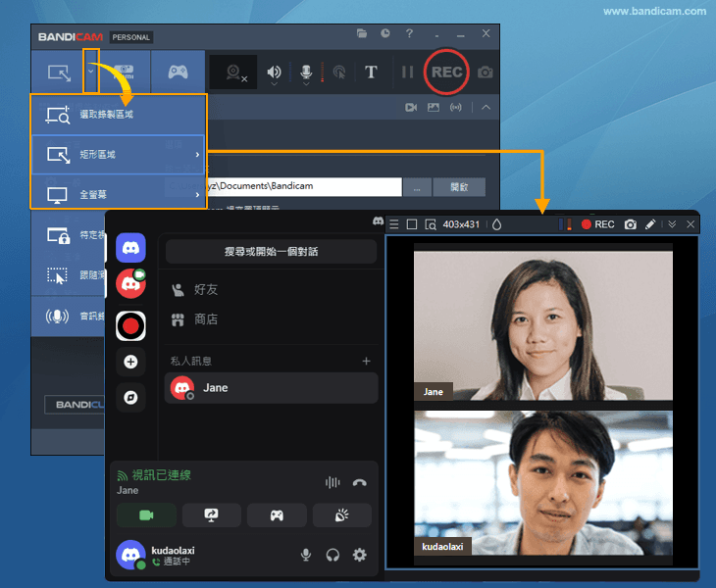Choose 矩形區域 menu entry

tap(118, 154)
